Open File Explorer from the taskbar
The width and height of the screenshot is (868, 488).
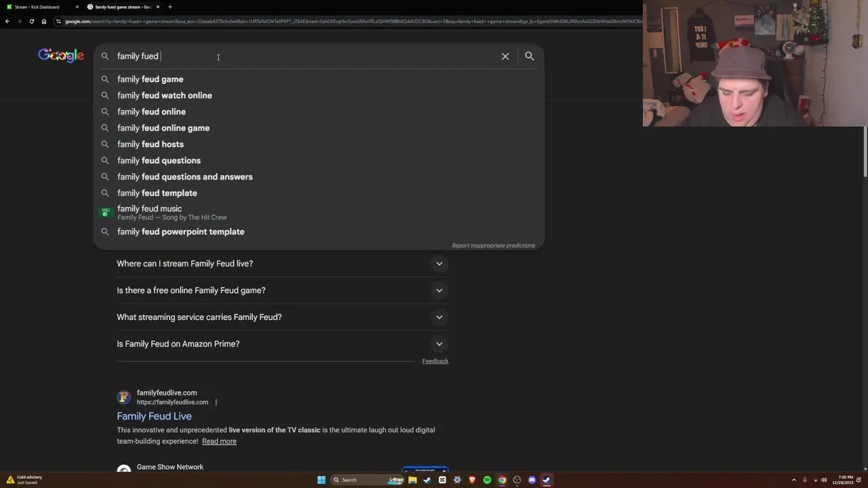(412, 480)
